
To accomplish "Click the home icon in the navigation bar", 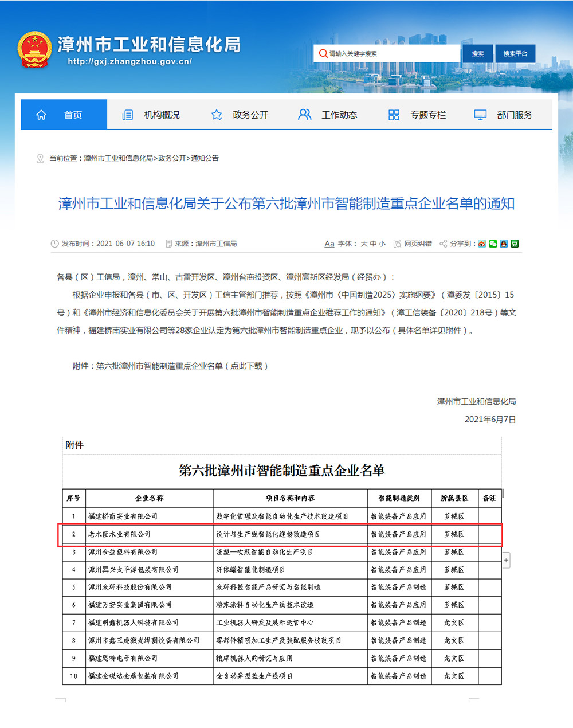I will pos(41,114).
